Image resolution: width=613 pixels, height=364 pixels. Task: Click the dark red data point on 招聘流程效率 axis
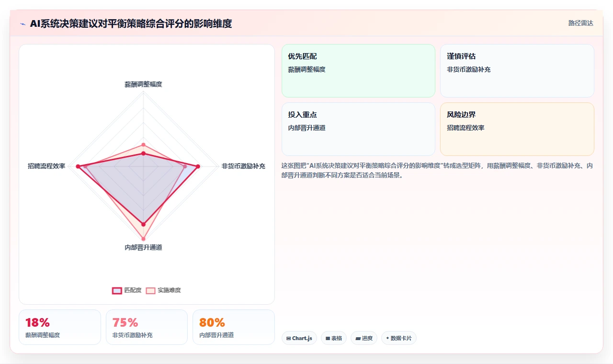(x=78, y=166)
